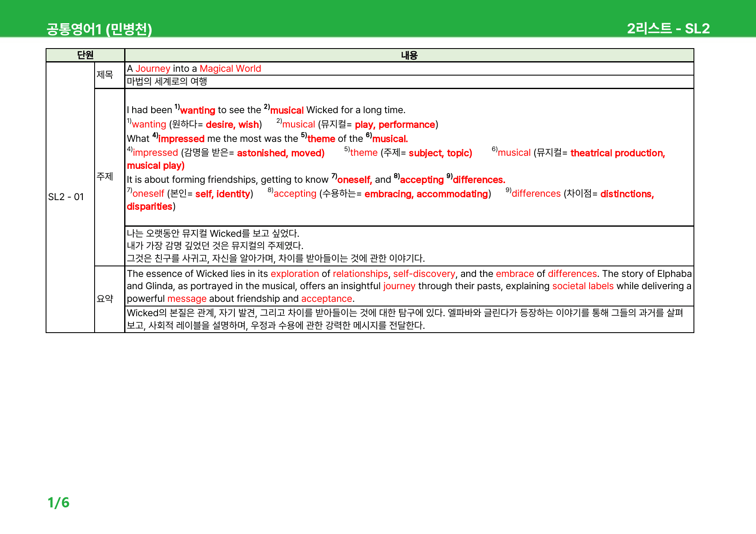
Task: Click the red phrase 'musical play)'
Action: click(156, 165)
